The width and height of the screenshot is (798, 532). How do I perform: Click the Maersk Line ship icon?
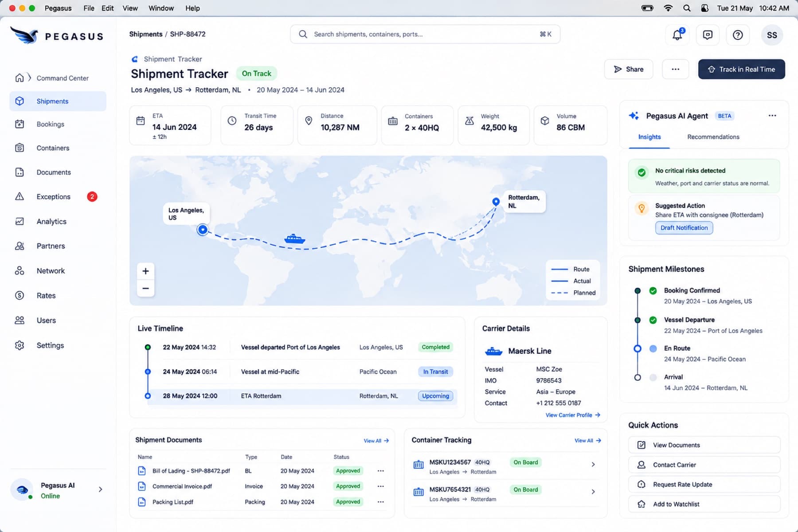(493, 351)
